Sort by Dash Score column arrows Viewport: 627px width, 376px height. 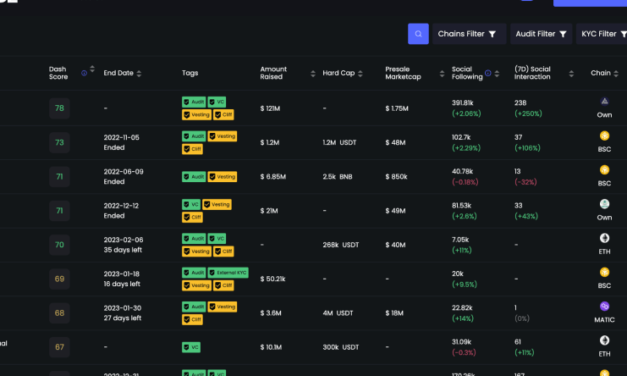click(92, 69)
